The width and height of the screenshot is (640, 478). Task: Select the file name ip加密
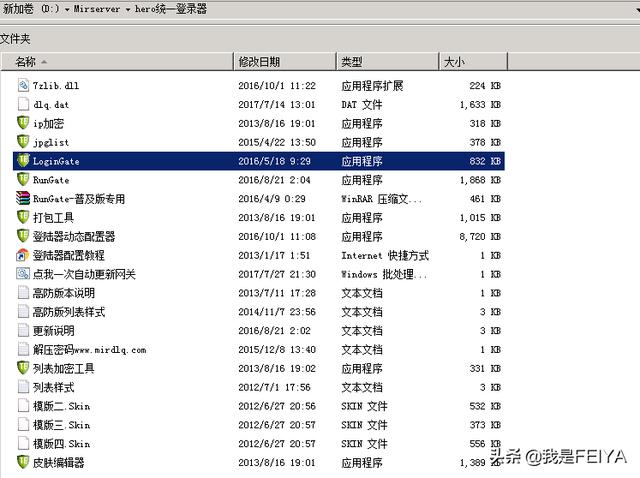click(x=48, y=123)
